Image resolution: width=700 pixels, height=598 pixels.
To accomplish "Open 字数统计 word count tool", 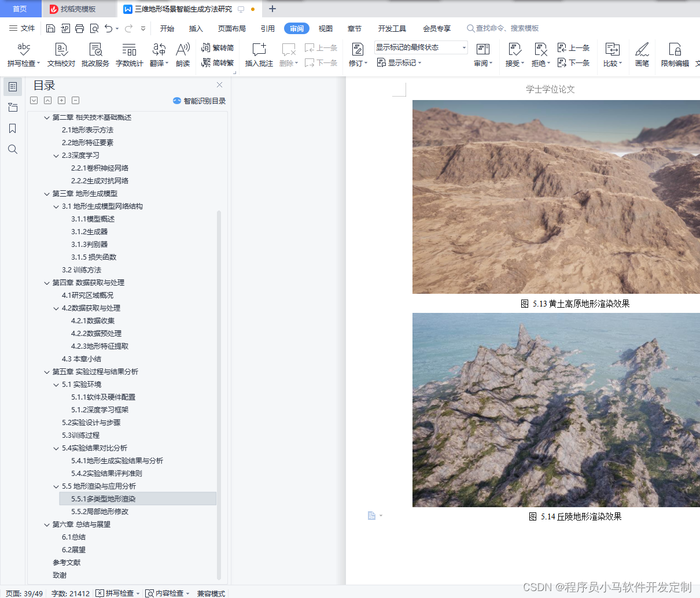I will [x=129, y=55].
